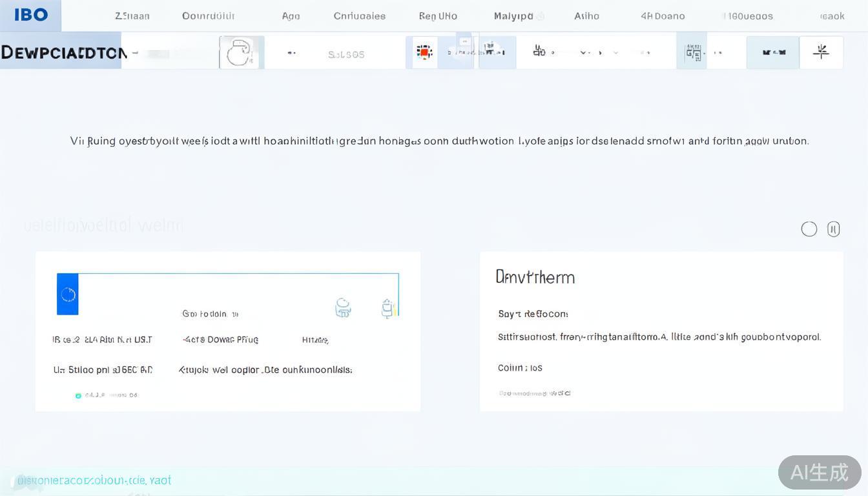
Task: Click the blue square circle icon in the left card
Action: (68, 294)
